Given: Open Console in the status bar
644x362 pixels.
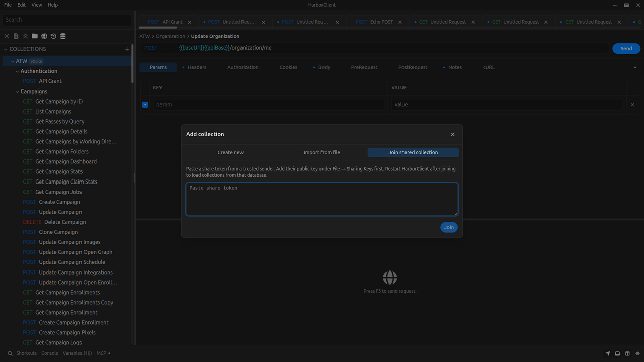Looking at the screenshot, I should (50, 353).
